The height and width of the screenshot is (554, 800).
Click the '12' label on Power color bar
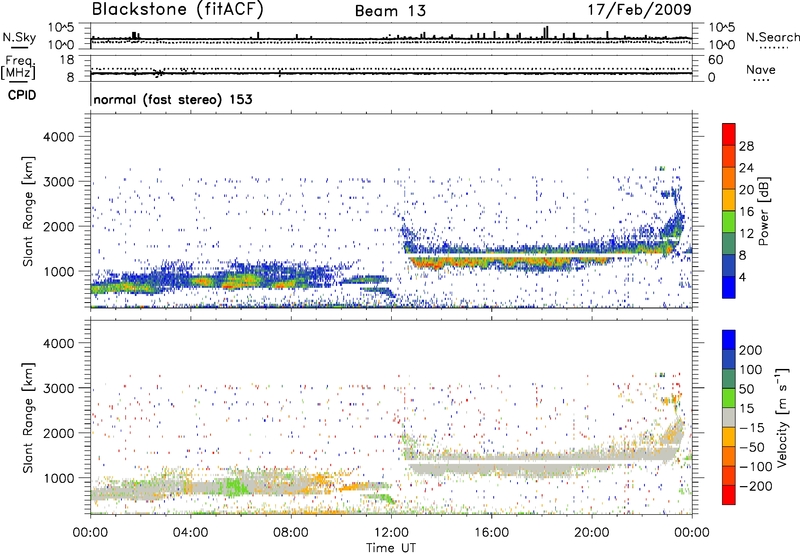(x=746, y=234)
